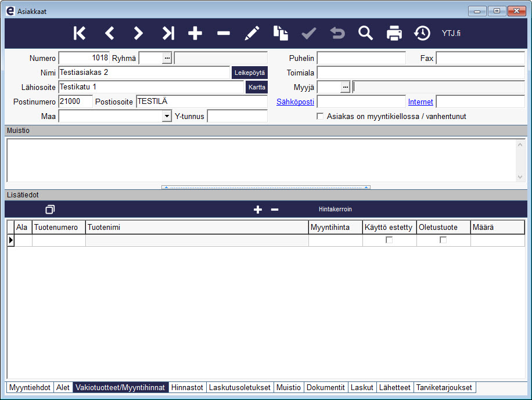Remove a product row with the Lisätiedot minus icon
This screenshot has width=532, height=400.
pyautogui.click(x=275, y=210)
